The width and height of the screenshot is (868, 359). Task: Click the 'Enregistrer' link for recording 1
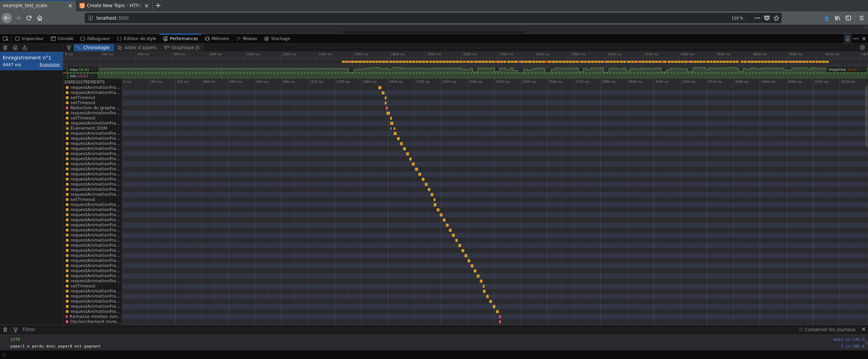[x=50, y=64]
